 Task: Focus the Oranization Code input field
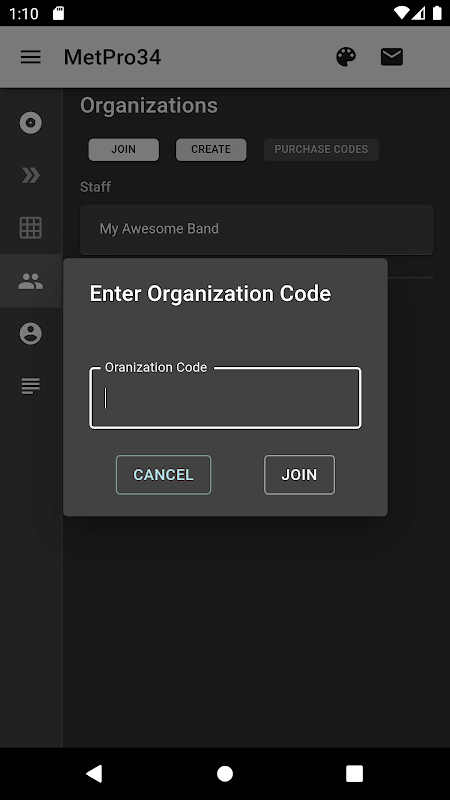pos(225,398)
